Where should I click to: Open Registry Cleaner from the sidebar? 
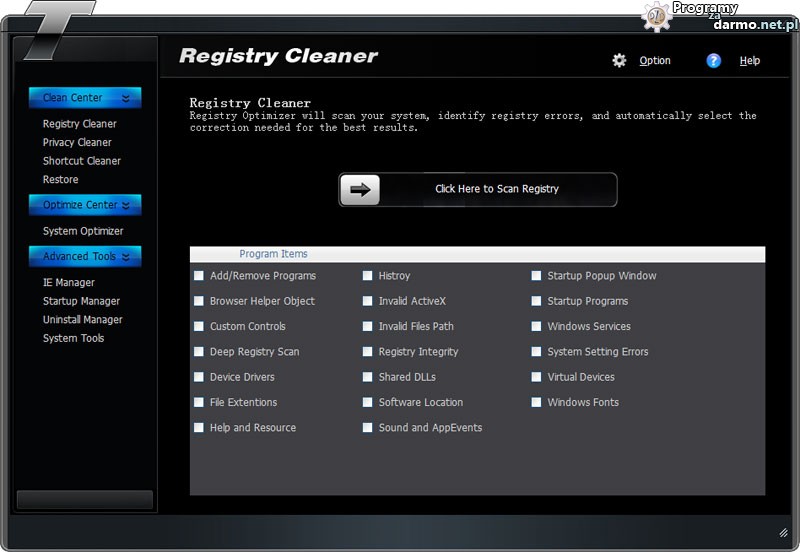point(80,124)
